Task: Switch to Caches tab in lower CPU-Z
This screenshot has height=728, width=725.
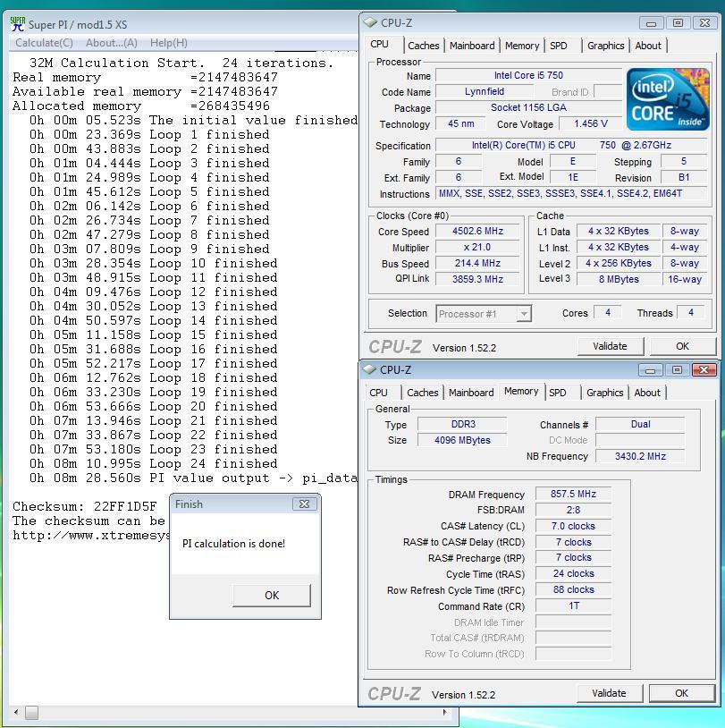Action: tap(422, 393)
